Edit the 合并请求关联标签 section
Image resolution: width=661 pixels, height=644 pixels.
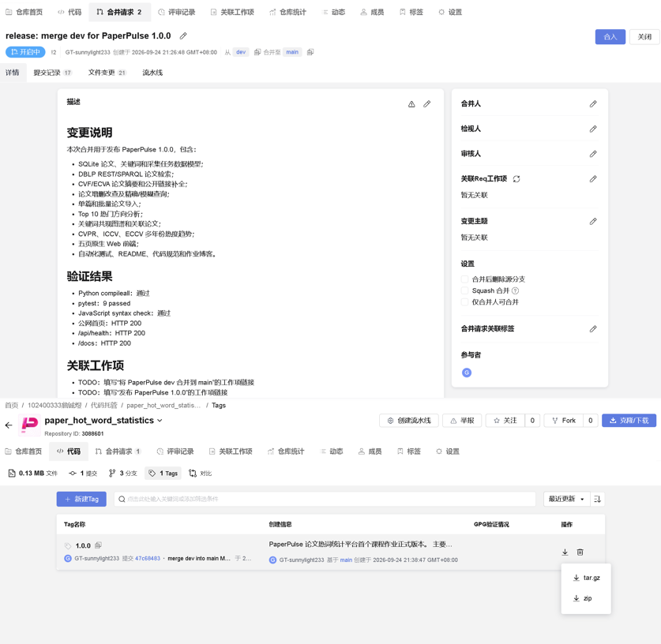pos(593,329)
